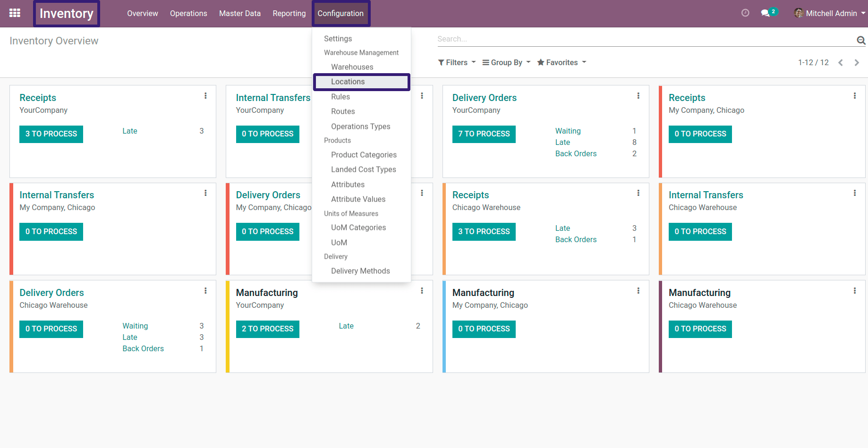This screenshot has height=448, width=868.
Task: Click the search magnifier icon
Action: pyautogui.click(x=861, y=41)
